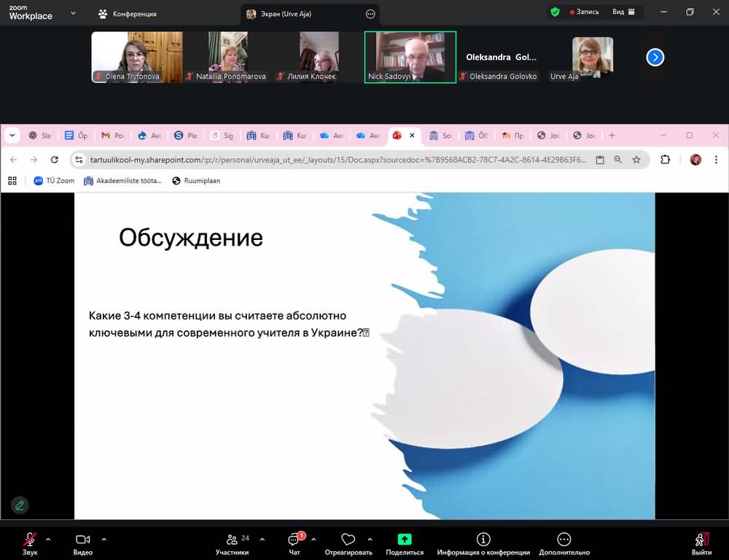Show next participants with the blue arrow
Viewport: 729px width, 560px height.
(x=655, y=57)
